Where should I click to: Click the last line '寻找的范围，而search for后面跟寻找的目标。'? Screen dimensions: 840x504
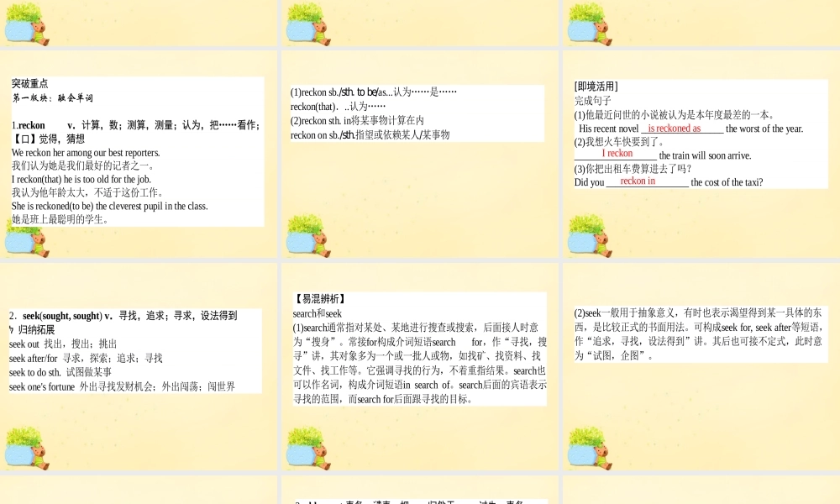382,399
